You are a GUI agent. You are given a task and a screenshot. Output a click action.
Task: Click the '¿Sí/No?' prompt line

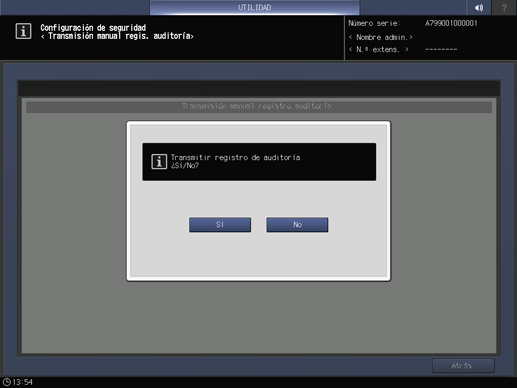pos(185,166)
